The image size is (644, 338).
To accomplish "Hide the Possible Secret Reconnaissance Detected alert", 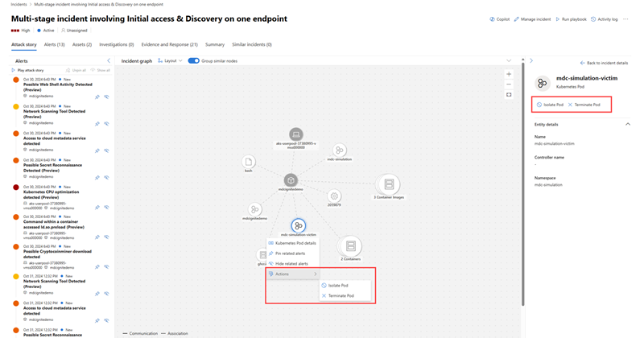I will click(x=106, y=177).
